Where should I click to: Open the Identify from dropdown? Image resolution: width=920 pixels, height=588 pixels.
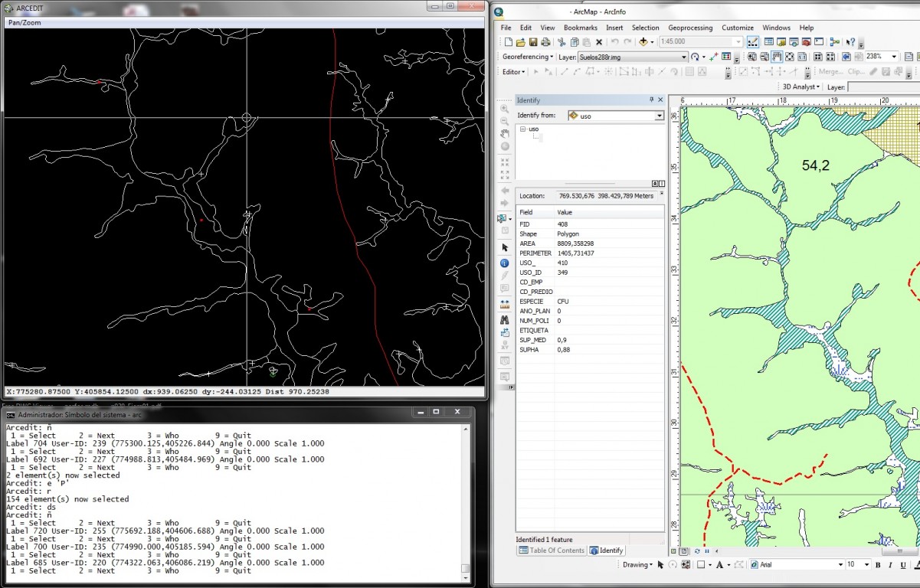659,116
